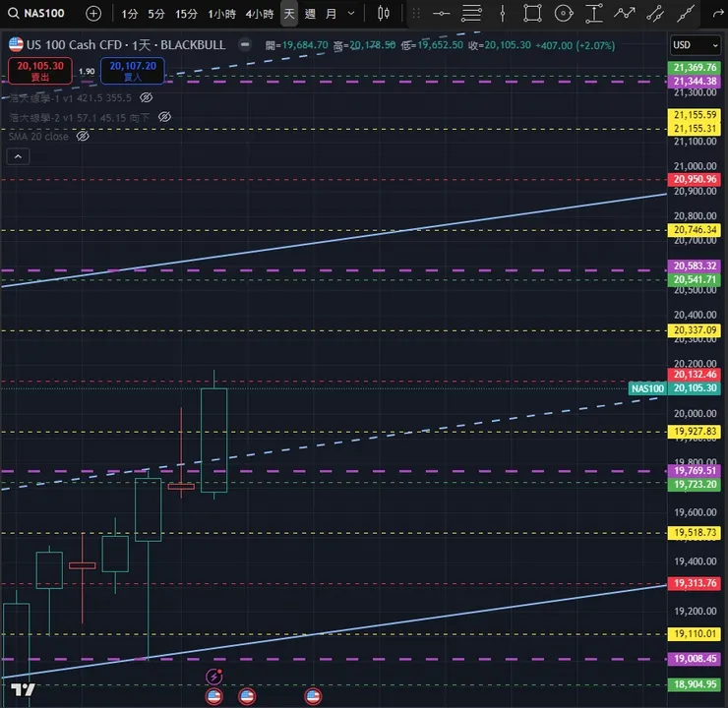Click the 19,927.83 yellow price label

(x=695, y=432)
